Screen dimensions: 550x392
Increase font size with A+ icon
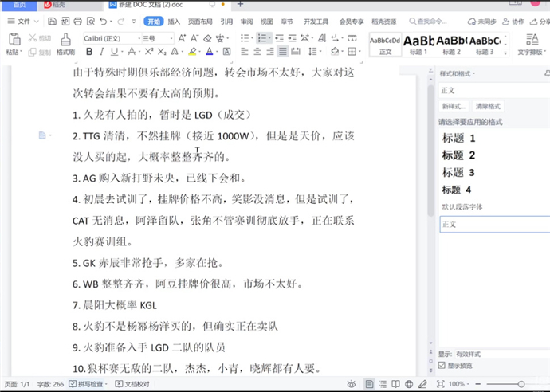[x=182, y=38]
